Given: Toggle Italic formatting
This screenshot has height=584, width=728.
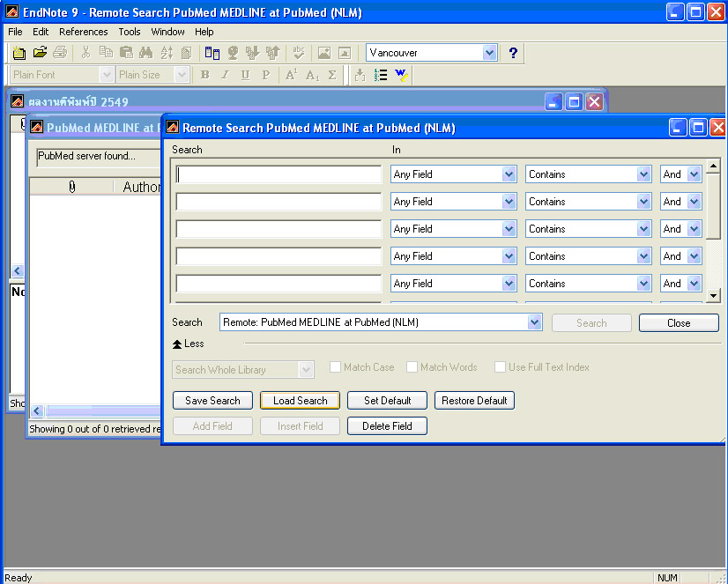Looking at the screenshot, I should tap(225, 75).
